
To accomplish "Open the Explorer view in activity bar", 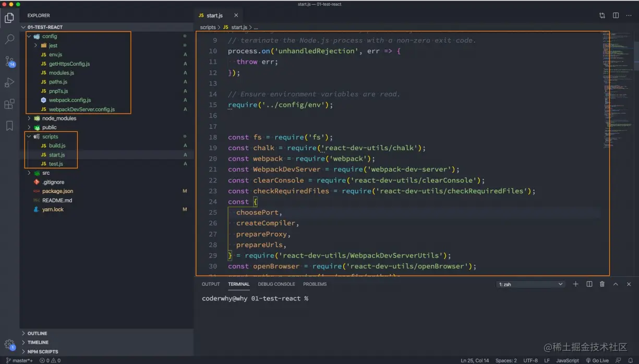I will pyautogui.click(x=9, y=17).
